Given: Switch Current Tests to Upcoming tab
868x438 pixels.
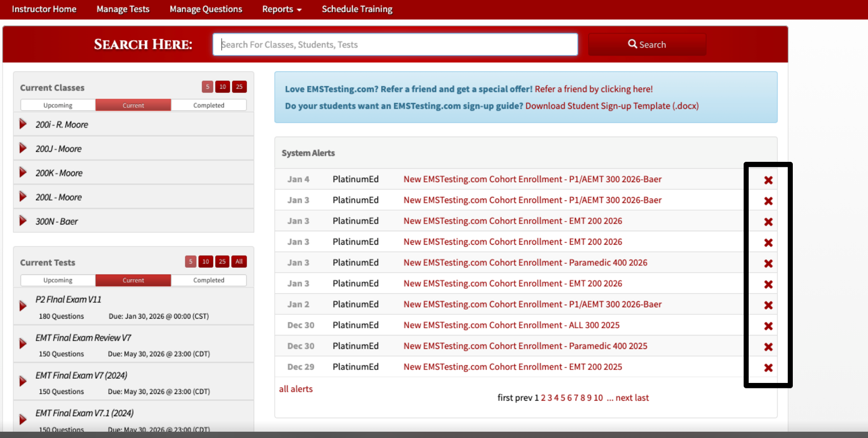Looking at the screenshot, I should (58, 280).
